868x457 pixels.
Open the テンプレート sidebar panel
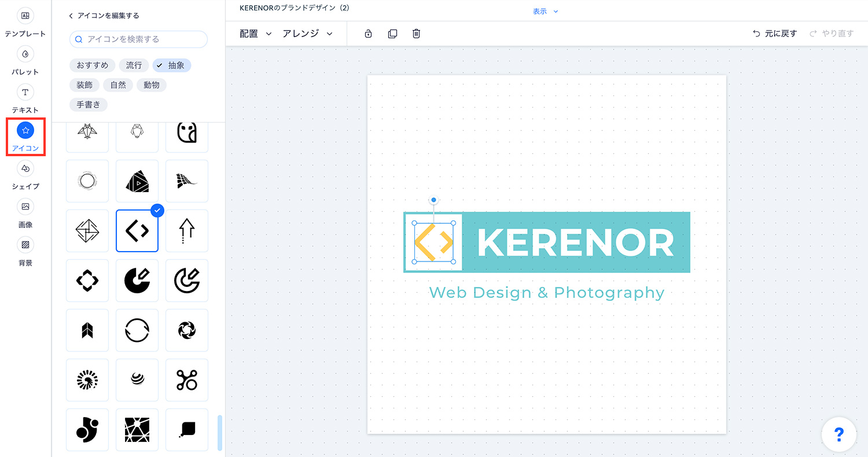[x=25, y=23]
